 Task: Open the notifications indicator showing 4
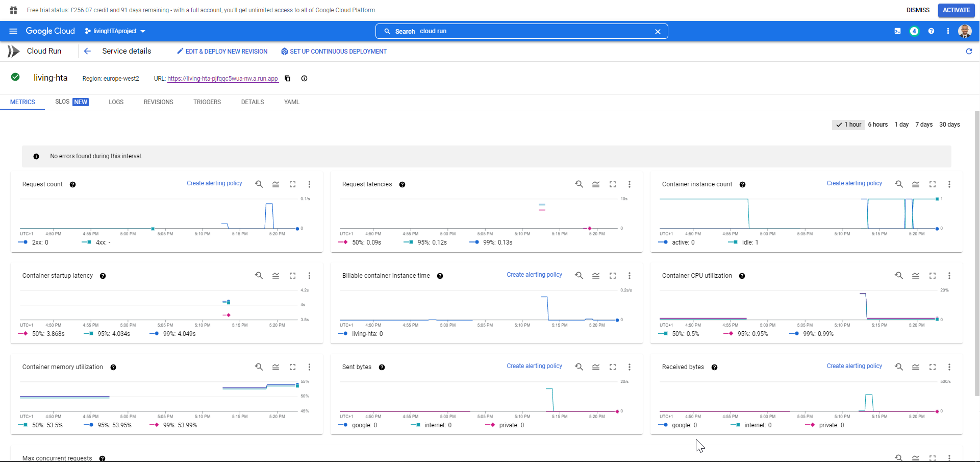pyautogui.click(x=914, y=31)
